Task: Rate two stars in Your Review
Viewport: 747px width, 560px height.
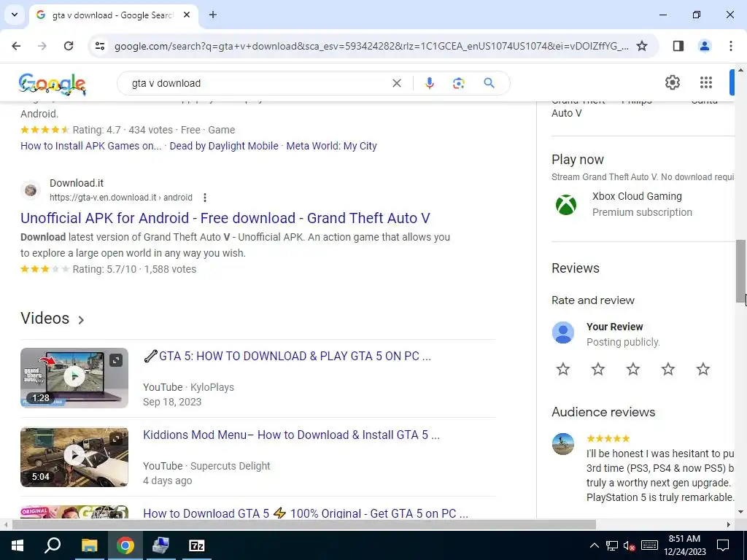Action: [x=598, y=369]
